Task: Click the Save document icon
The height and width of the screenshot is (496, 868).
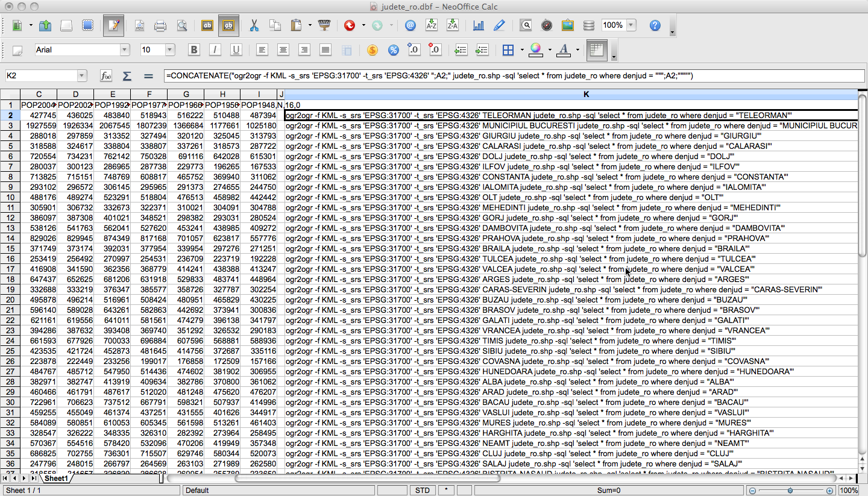Action: [66, 25]
